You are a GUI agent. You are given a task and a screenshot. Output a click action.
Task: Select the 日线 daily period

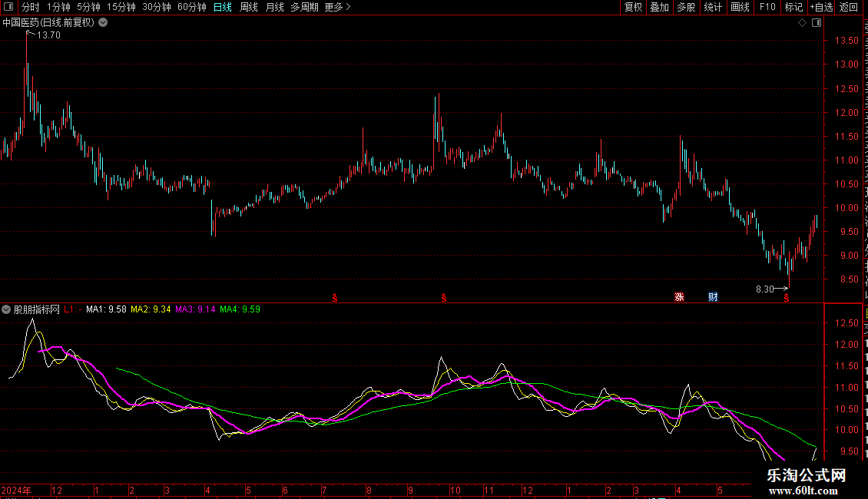pyautogui.click(x=223, y=7)
